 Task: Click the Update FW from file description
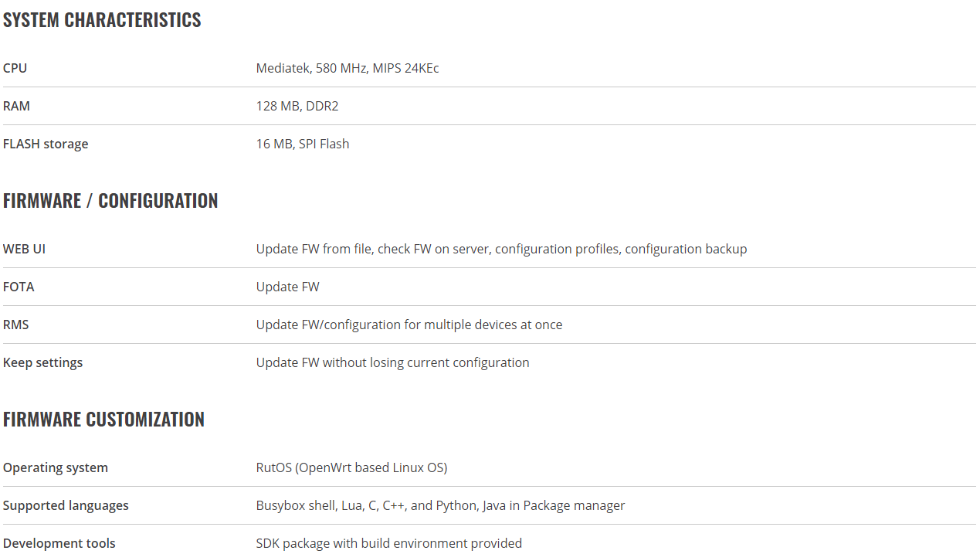coord(502,249)
